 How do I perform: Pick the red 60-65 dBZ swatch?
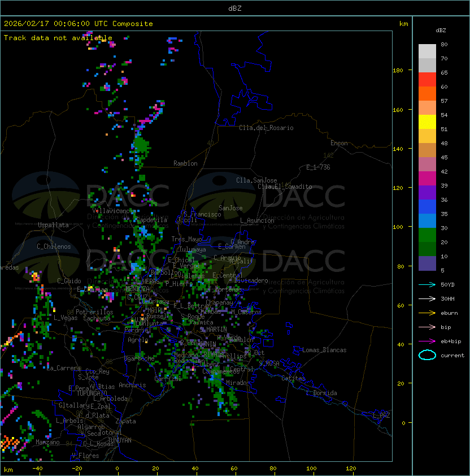click(x=427, y=80)
